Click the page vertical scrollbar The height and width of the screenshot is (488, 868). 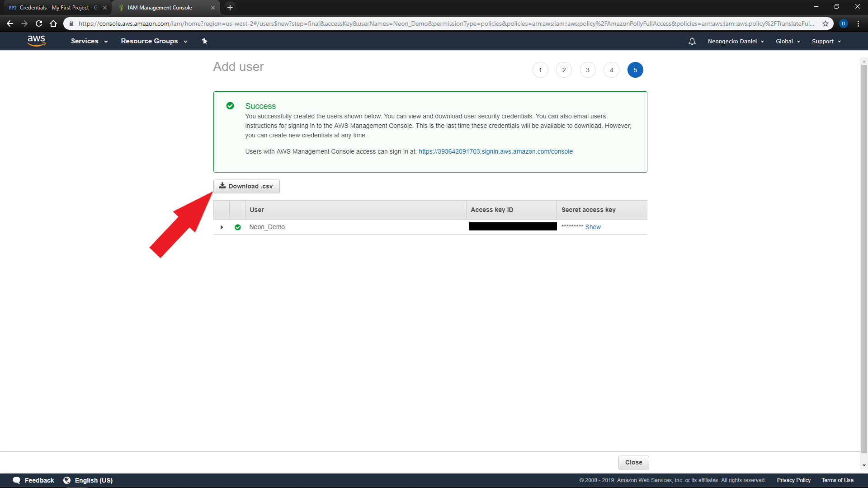(x=864, y=258)
